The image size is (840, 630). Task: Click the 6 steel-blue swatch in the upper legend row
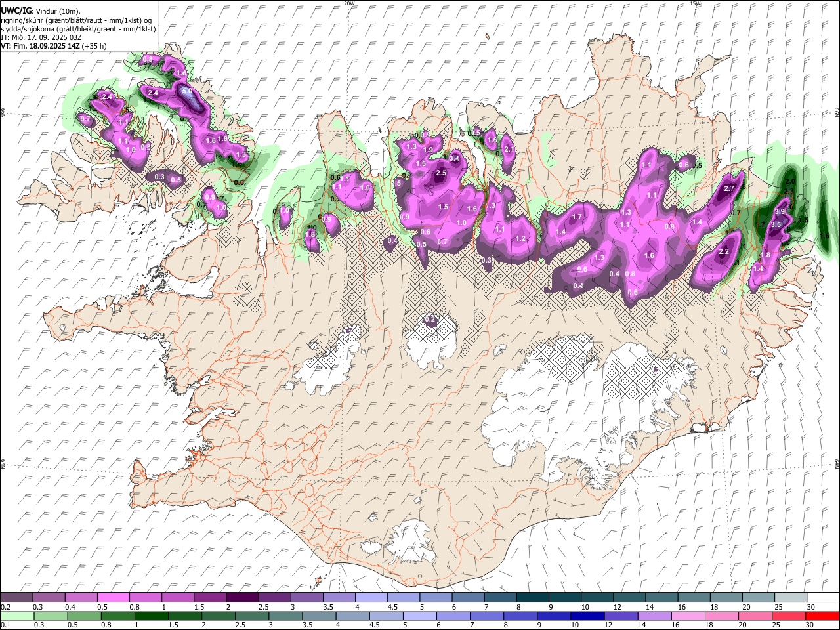coord(468,598)
